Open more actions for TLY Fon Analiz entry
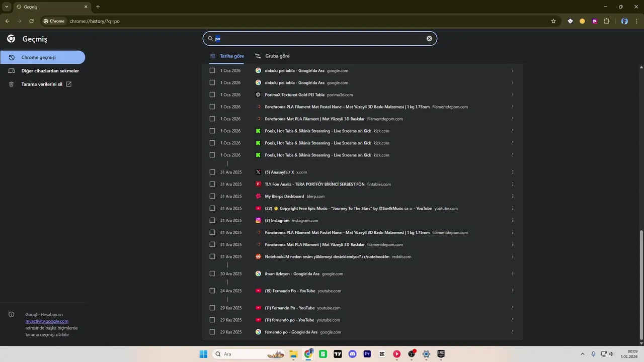Screen dimensions: 644x362 [x=513, y=184]
